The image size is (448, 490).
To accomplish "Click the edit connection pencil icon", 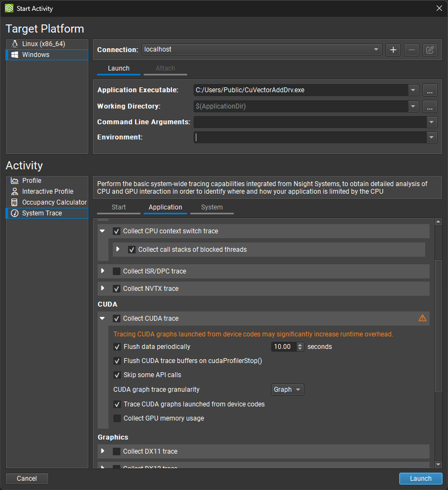I will tap(430, 49).
